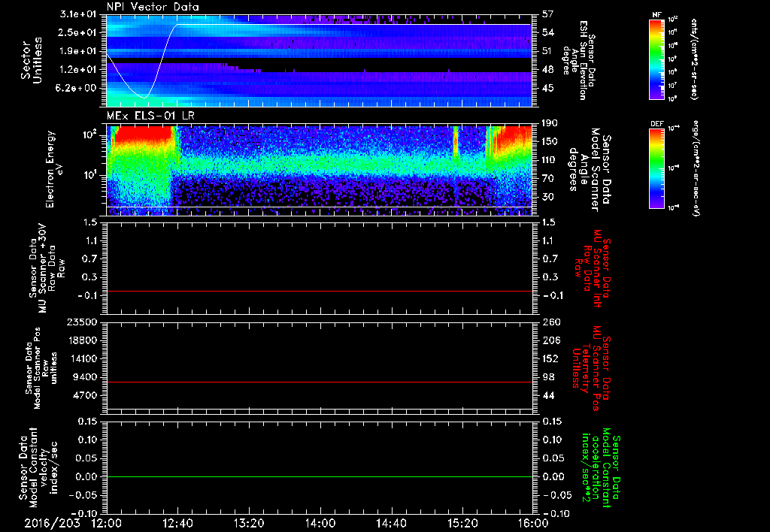Image resolution: width=770 pixels, height=532 pixels.
Task: Click the 15:20 time axis label
Action: tap(462, 523)
